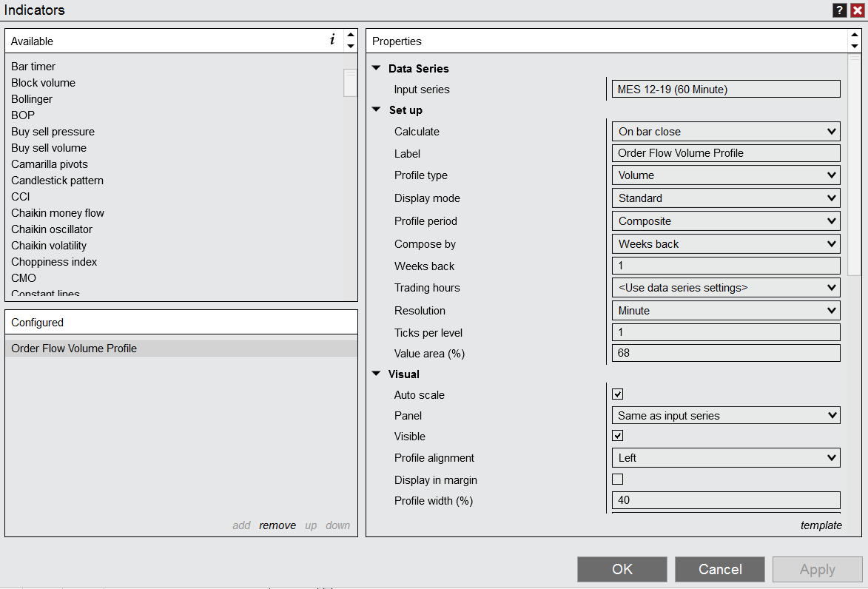Enable the Display in margin checkbox
Image resolution: width=868 pixels, height=589 pixels.
[x=618, y=479]
